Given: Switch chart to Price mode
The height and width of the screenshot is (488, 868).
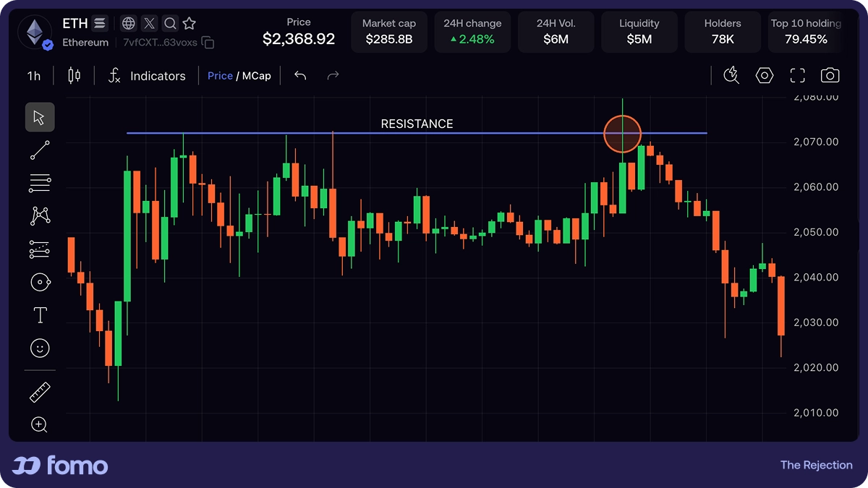Looking at the screenshot, I should point(220,76).
